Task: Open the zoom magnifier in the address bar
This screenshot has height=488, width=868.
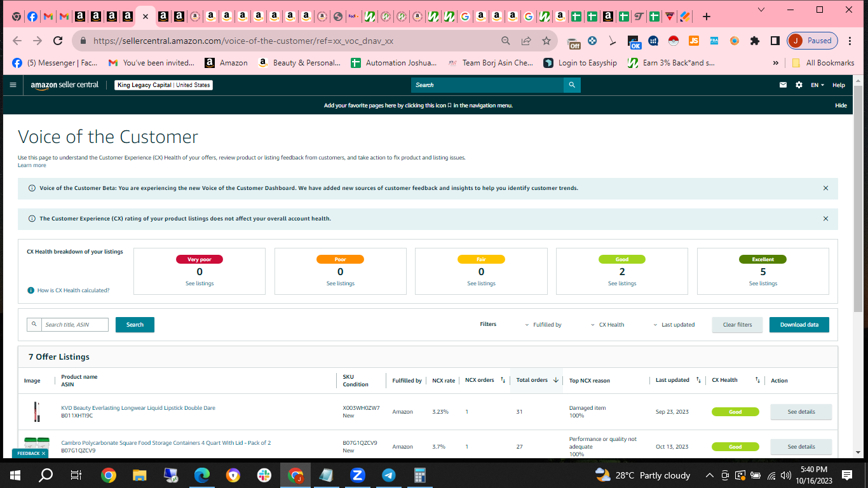Action: tap(506, 41)
